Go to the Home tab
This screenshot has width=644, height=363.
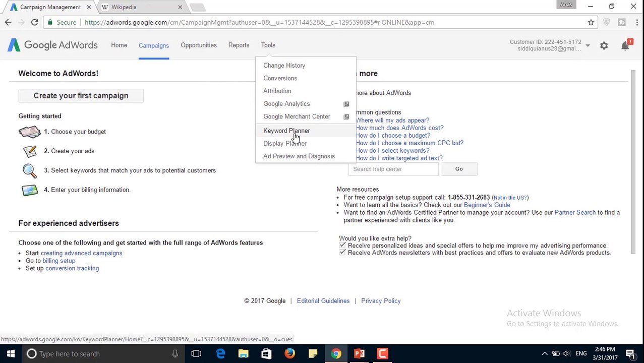click(x=119, y=45)
